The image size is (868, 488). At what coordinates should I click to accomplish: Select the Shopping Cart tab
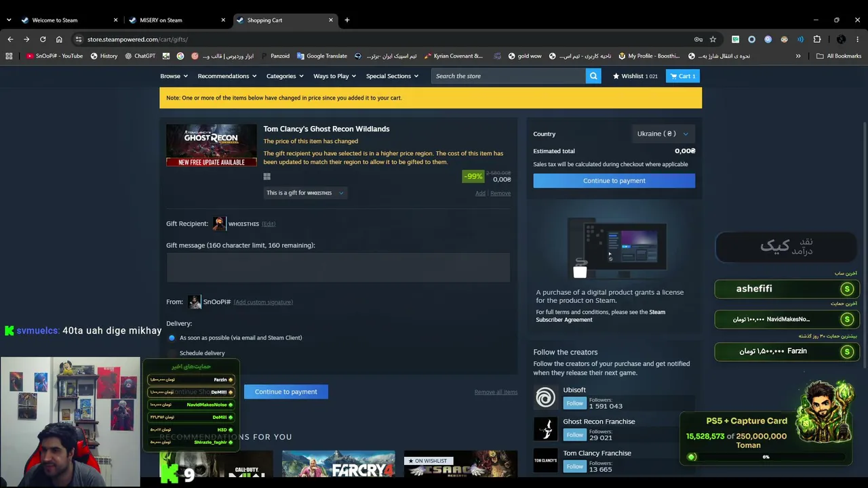285,20
